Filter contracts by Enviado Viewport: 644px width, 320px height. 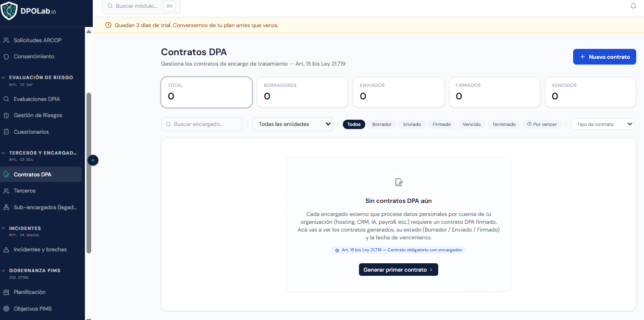[412, 124]
